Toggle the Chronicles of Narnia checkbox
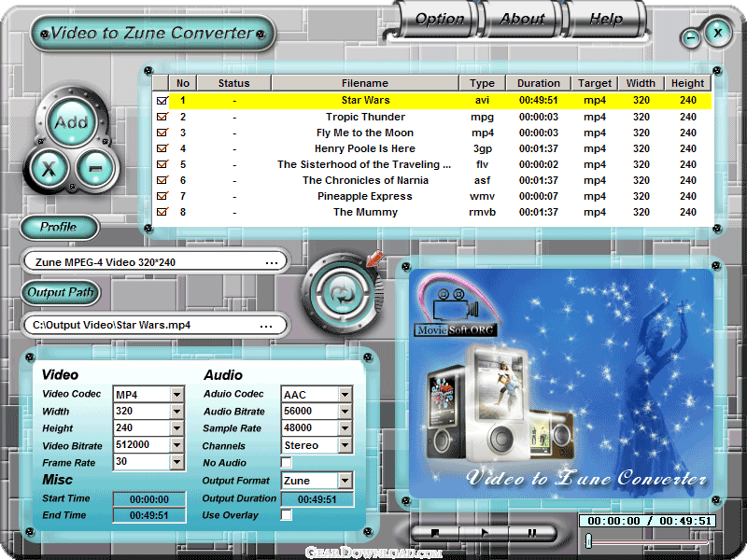This screenshot has width=747, height=560. coord(162,180)
